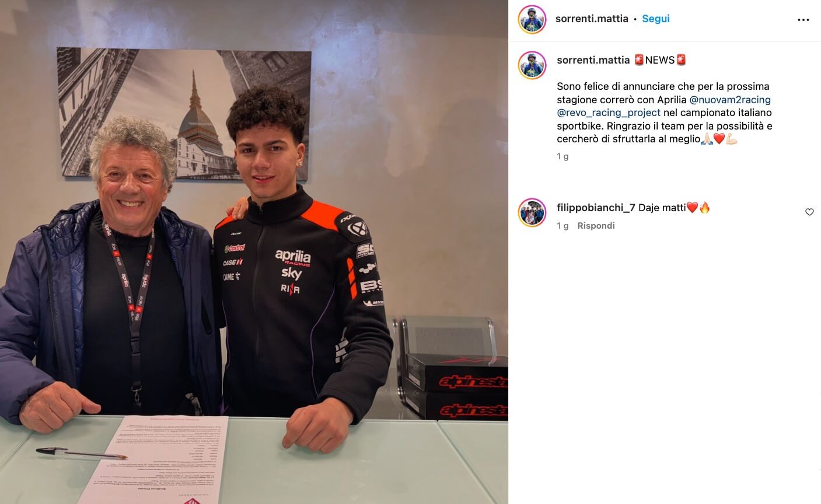
Task: Open the @revo_racing_project mention
Action: tap(609, 113)
